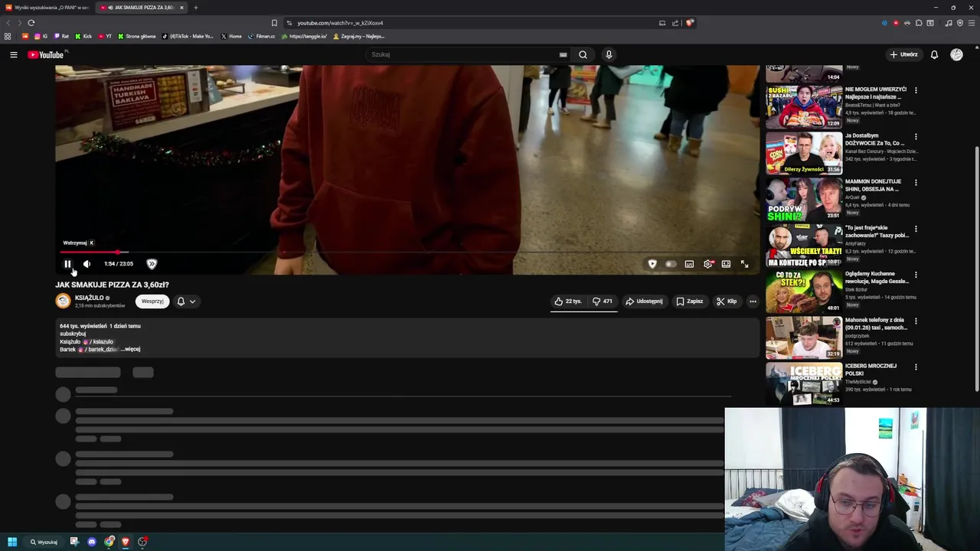
Task: Open the IG bookmark
Action: [41, 36]
